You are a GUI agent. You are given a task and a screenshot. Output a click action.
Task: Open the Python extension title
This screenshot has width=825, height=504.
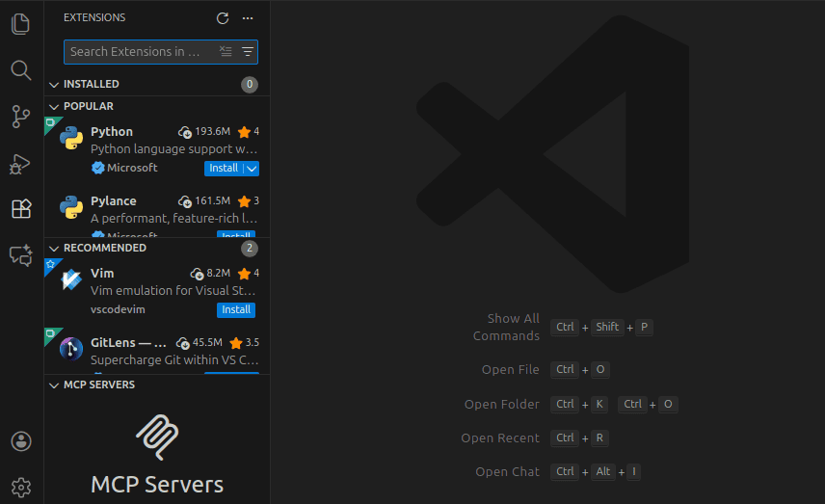click(112, 131)
